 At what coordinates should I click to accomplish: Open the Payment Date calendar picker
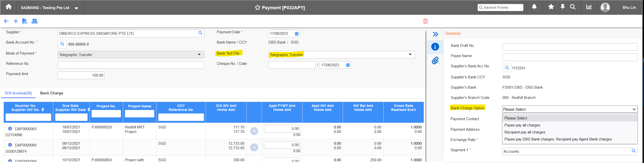[297, 34]
